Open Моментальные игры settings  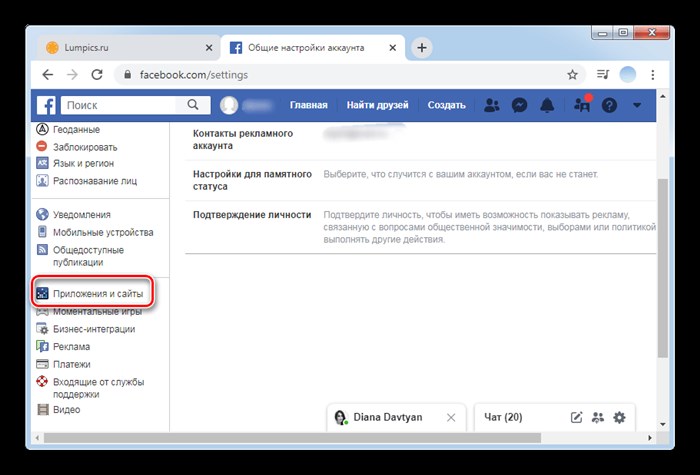coord(97,312)
